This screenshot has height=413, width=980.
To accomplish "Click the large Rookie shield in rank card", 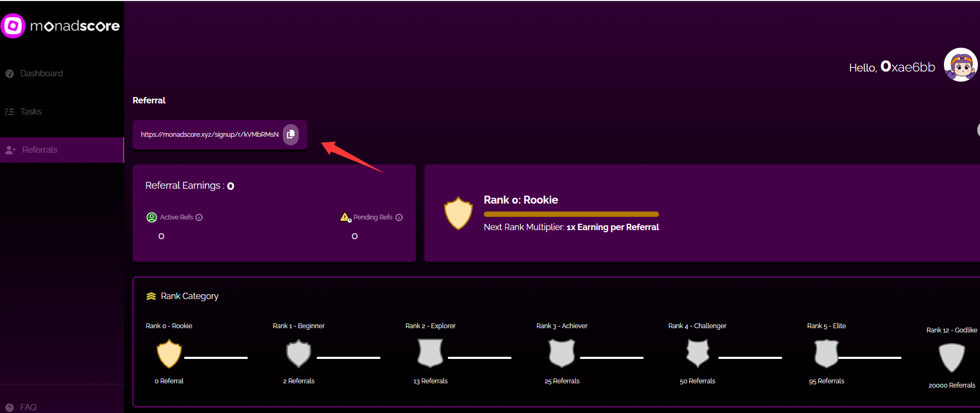I will 458,213.
